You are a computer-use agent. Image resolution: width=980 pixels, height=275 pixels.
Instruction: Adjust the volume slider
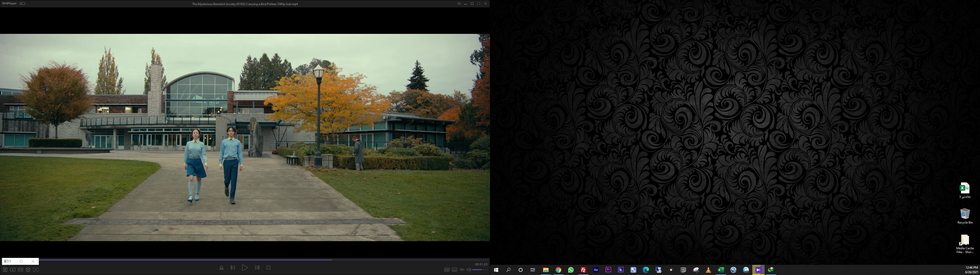point(479,270)
